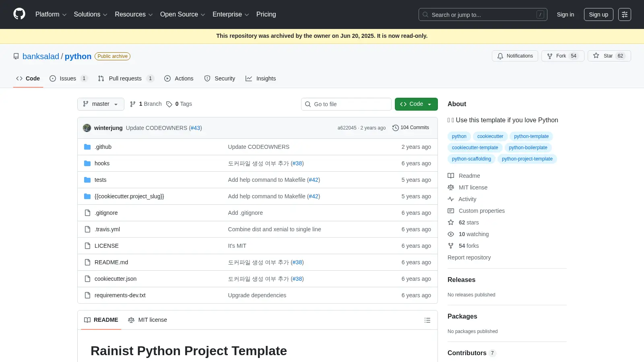The height and width of the screenshot is (362, 644).
Task: Select the MIT license scale icon in About
Action: point(451,187)
